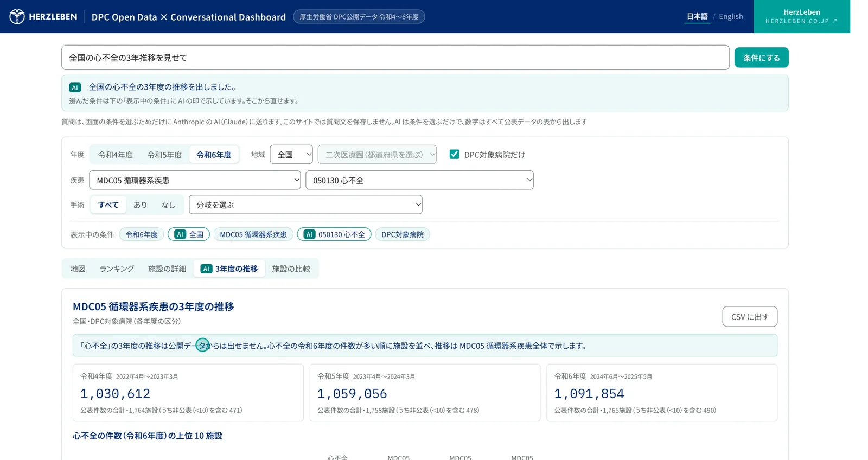Screen dimensions: 868x460
Task: Toggle DPC対象病院だけ checkbox
Action: 454,155
